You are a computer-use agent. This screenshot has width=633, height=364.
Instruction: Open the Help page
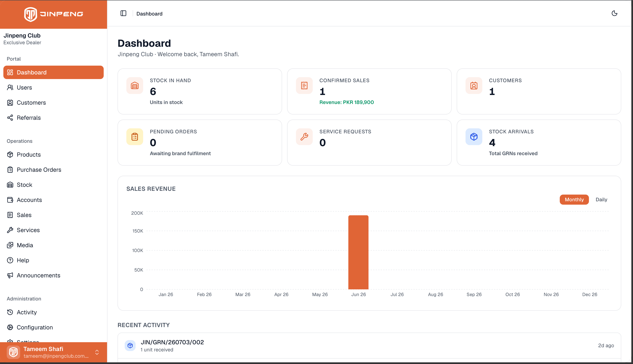coord(54,260)
